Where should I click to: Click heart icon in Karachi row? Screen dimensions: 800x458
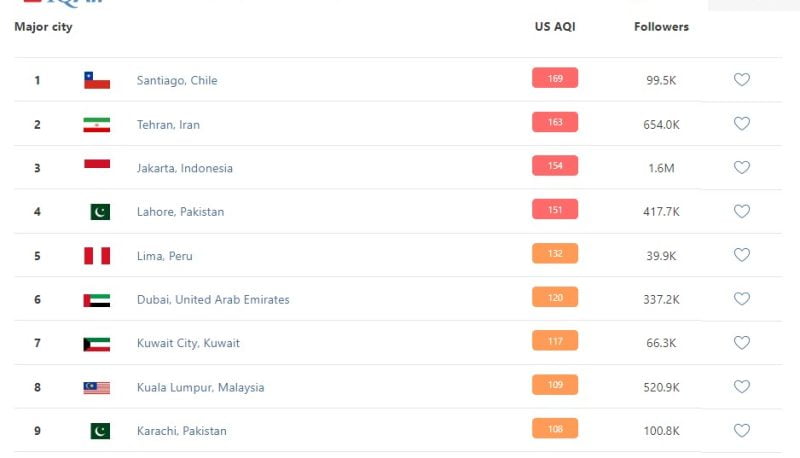click(741, 430)
